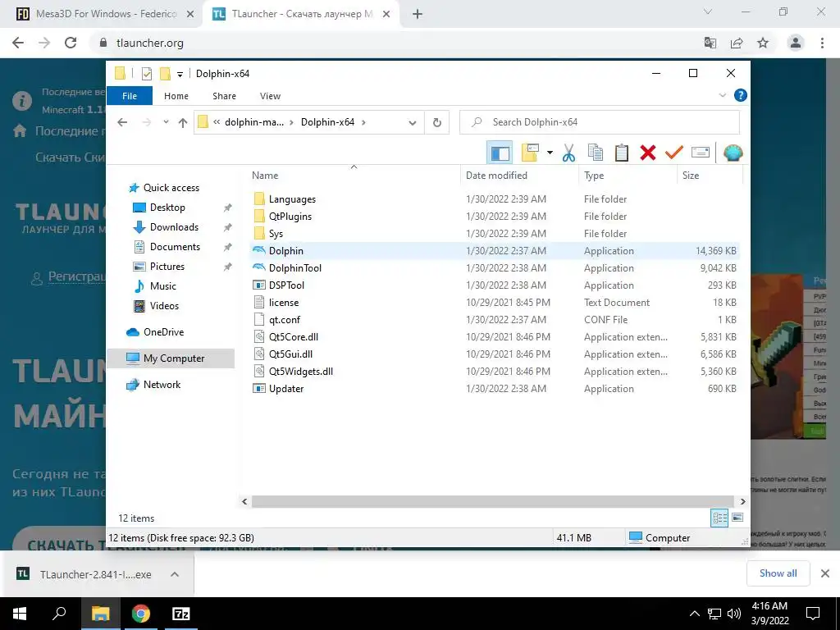Go up one folder level
Image resolution: width=840 pixels, height=630 pixels.
tap(183, 122)
